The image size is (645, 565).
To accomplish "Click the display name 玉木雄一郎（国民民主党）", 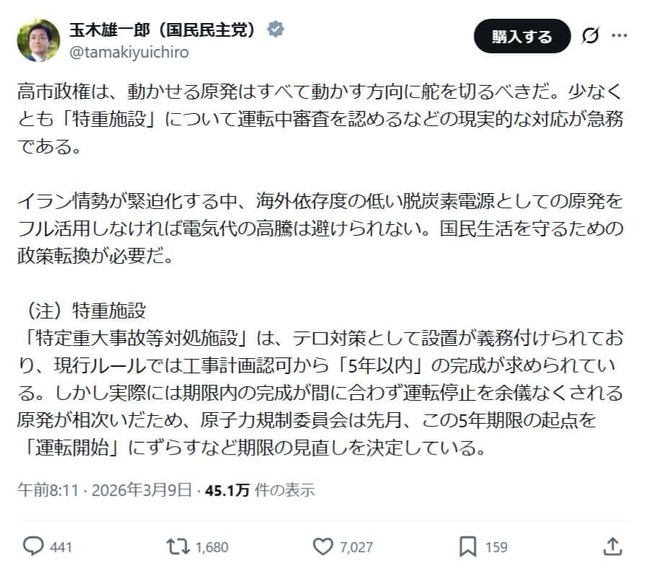I will 163,29.
